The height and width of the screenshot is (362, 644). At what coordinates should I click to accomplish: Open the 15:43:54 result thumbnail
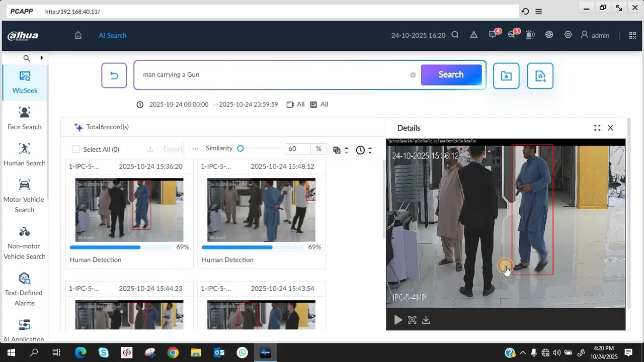pos(261,315)
